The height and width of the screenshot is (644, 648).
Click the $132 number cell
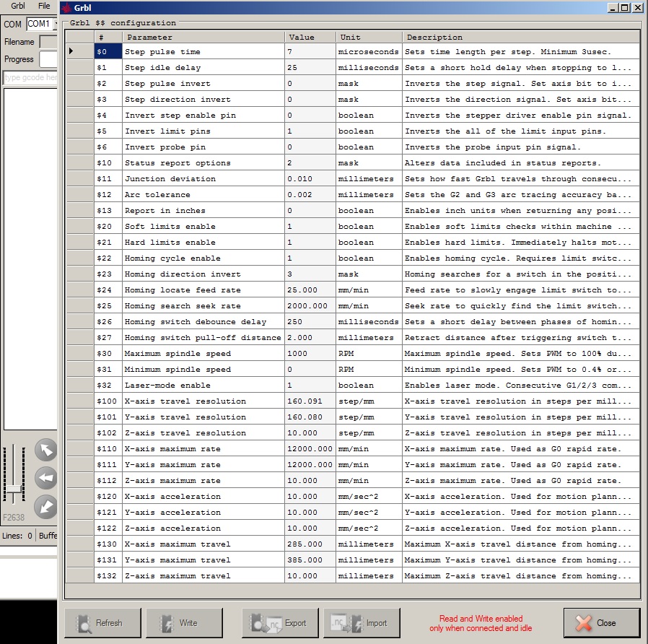[108, 576]
